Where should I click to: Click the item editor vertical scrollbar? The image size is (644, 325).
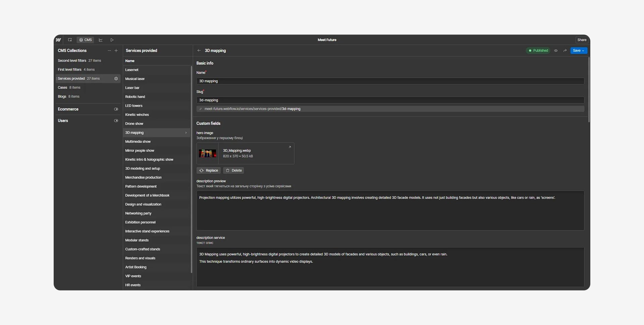click(x=589, y=90)
